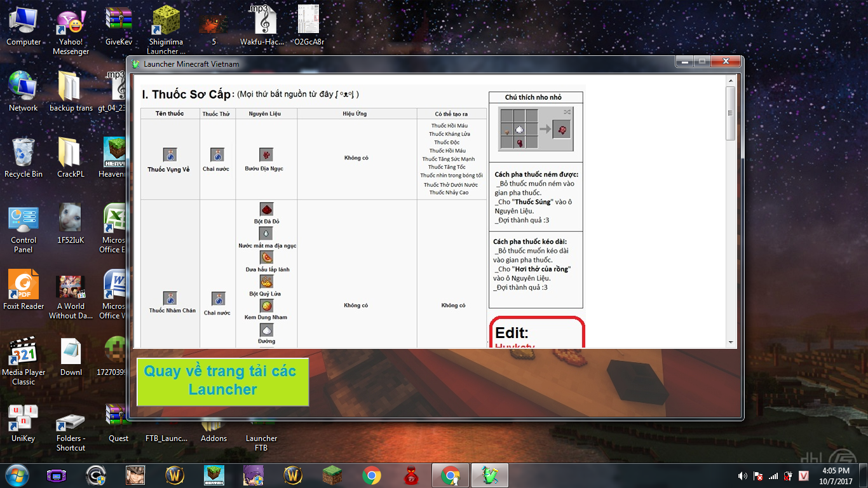Click the Thuốc Vụng Về potion icon
The height and width of the screenshot is (488, 868).
170,155
